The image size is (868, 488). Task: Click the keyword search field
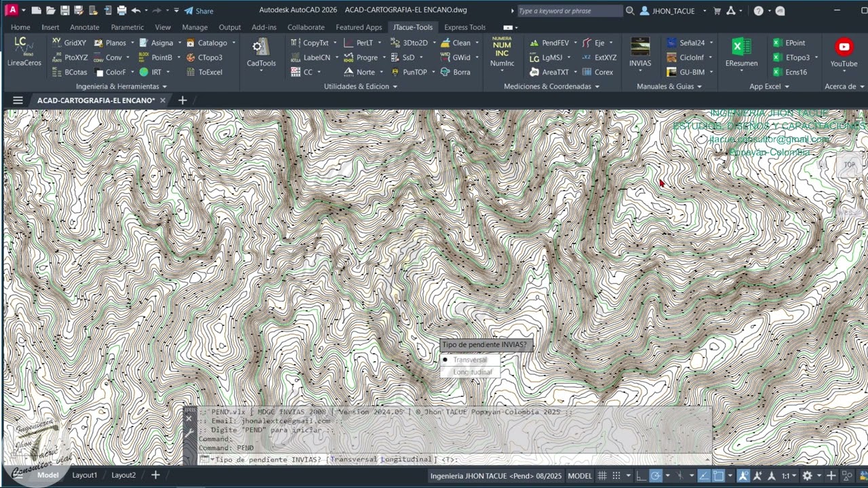570,11
